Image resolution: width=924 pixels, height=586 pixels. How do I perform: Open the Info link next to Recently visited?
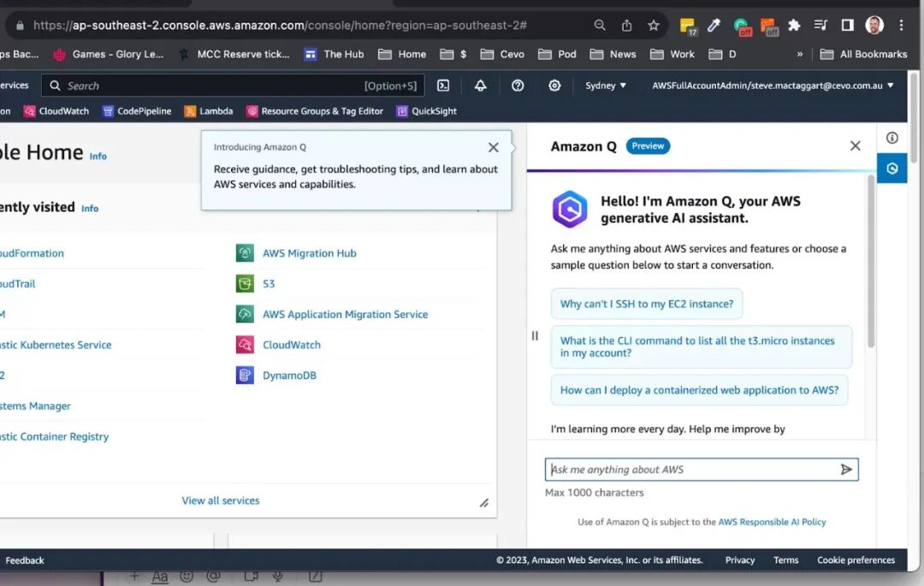pyautogui.click(x=90, y=209)
